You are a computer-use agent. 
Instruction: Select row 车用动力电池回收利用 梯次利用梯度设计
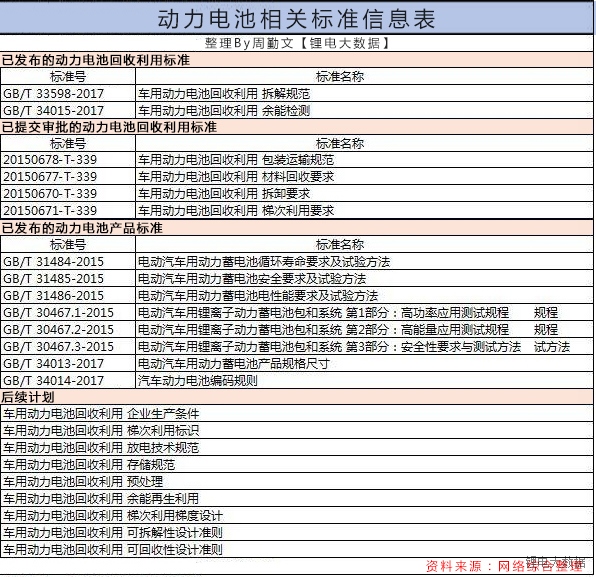click(296, 515)
